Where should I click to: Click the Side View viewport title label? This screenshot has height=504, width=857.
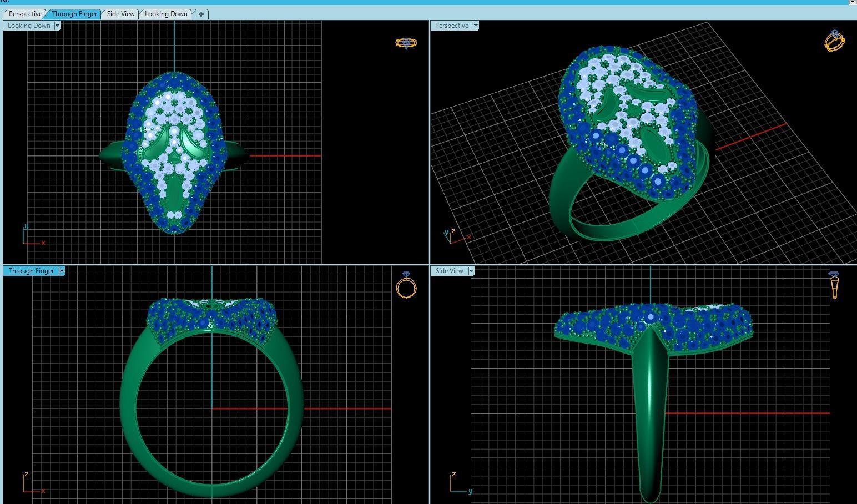(449, 271)
